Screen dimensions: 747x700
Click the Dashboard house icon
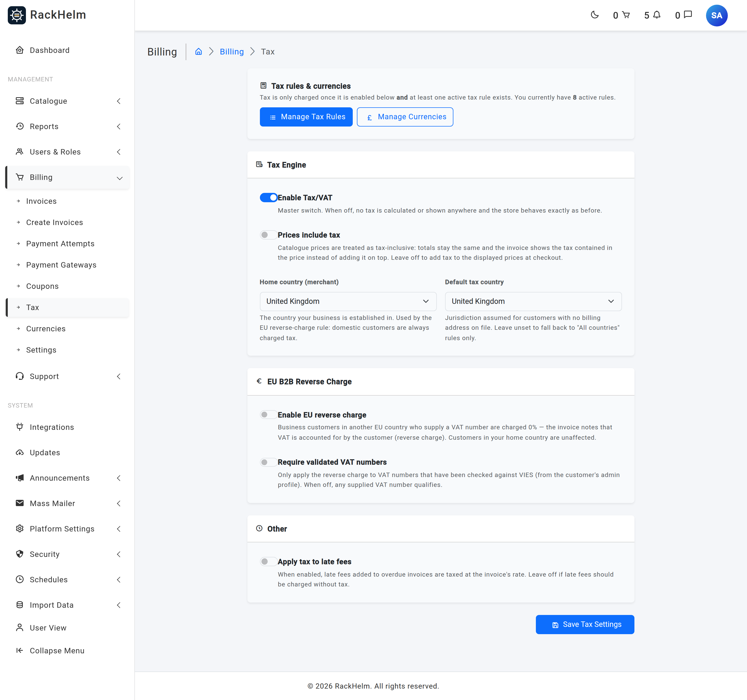pyautogui.click(x=20, y=50)
